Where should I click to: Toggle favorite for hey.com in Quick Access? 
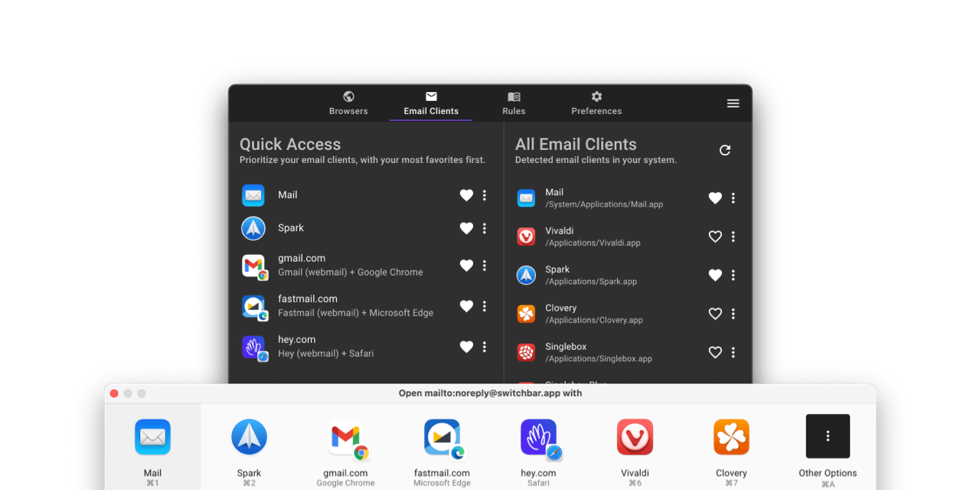466,347
